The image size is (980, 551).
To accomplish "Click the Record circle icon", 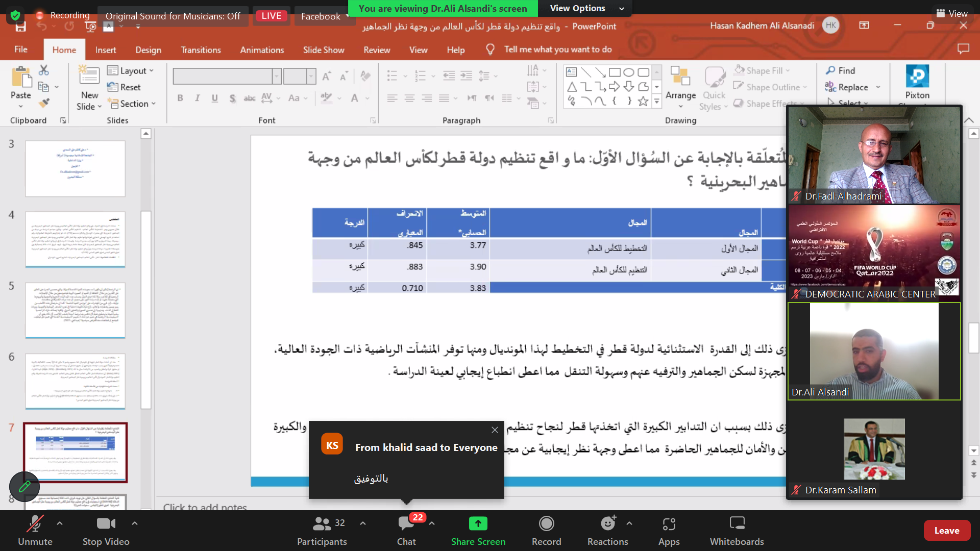I will pos(546,523).
